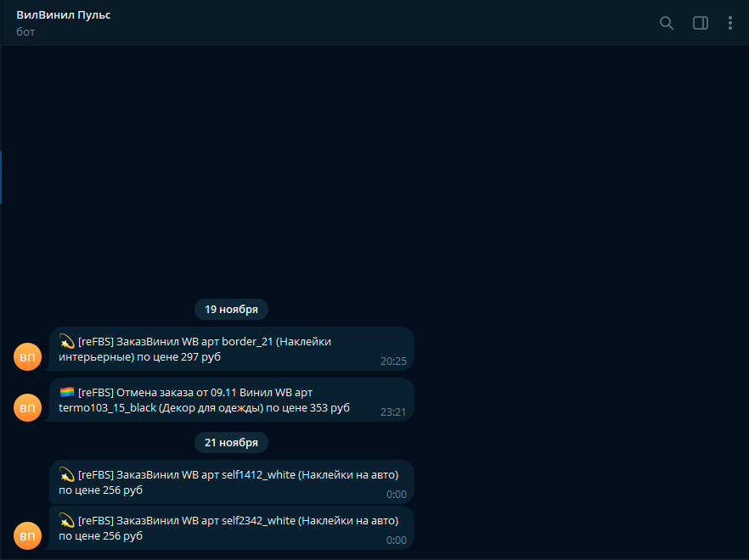Click the comet emoji in the self1412_white message
This screenshot has width=749, height=560.
pos(67,474)
